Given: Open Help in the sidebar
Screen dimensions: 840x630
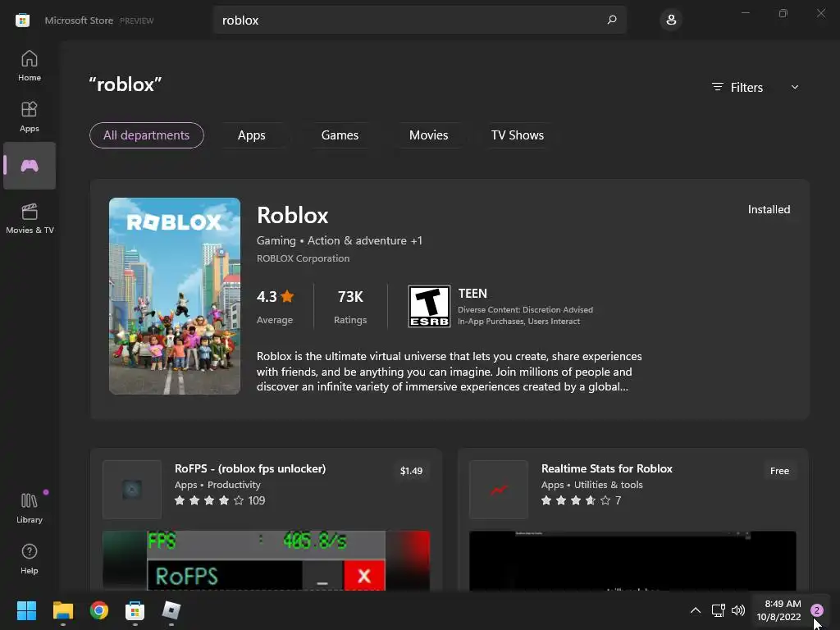Looking at the screenshot, I should [x=30, y=559].
